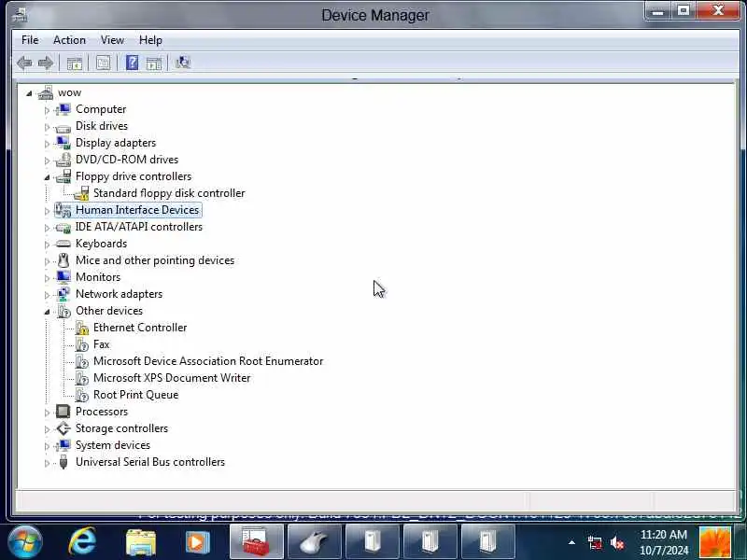
Task: Click the System devices category icon
Action: coord(63,445)
